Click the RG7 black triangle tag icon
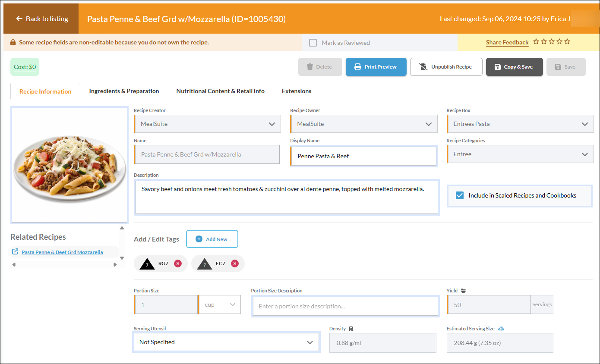Screen dimensions: 600x364 pos(147,264)
